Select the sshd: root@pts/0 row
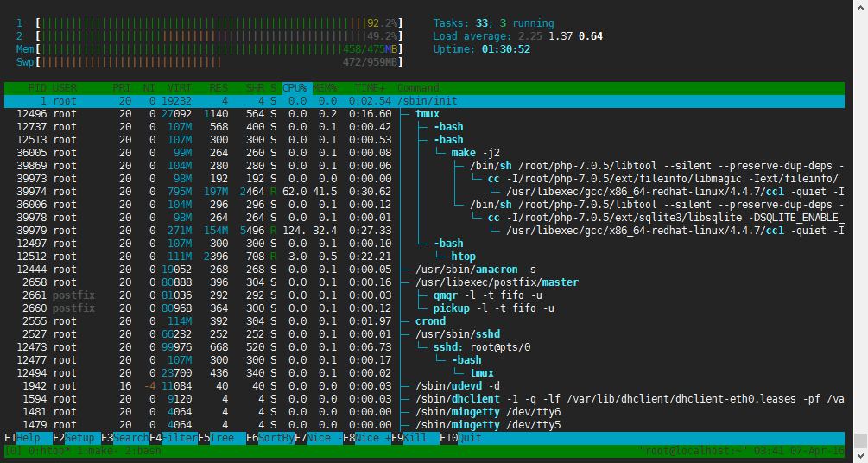The height and width of the screenshot is (463, 868). point(425,347)
